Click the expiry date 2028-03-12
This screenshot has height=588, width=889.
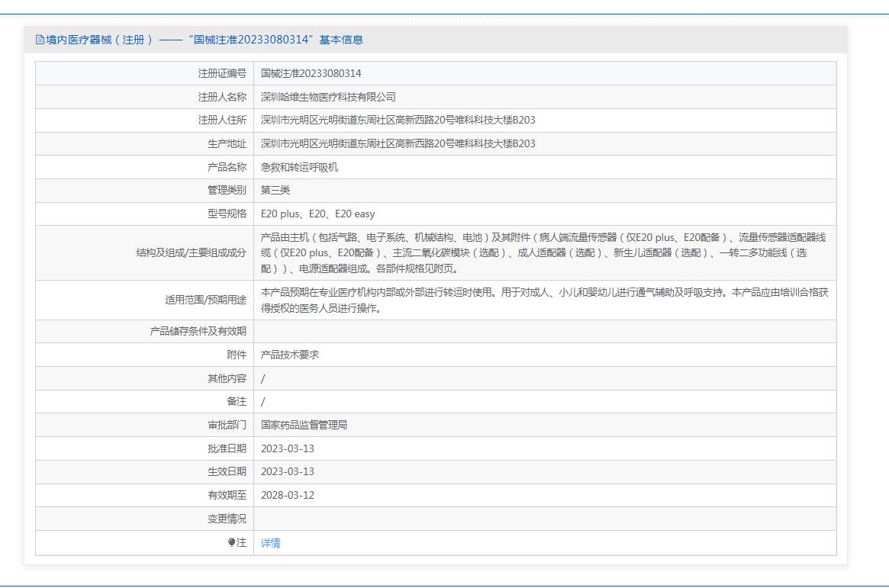click(x=287, y=495)
